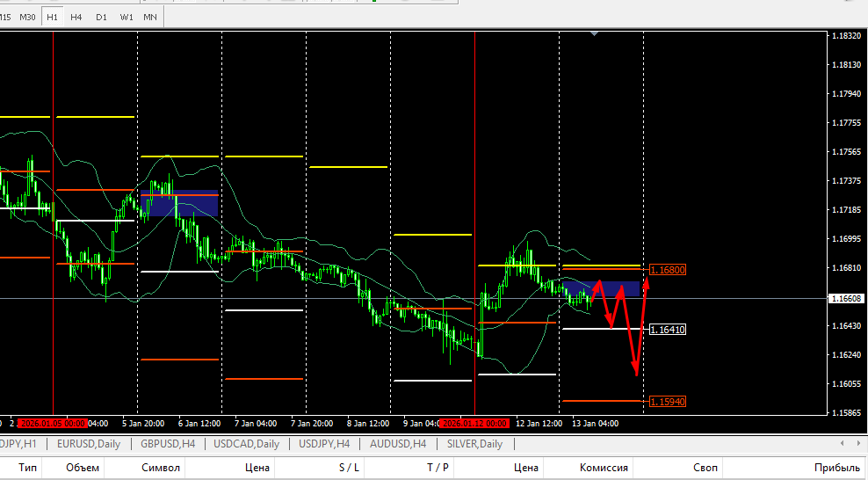Select the M30 timeframe

(x=27, y=18)
